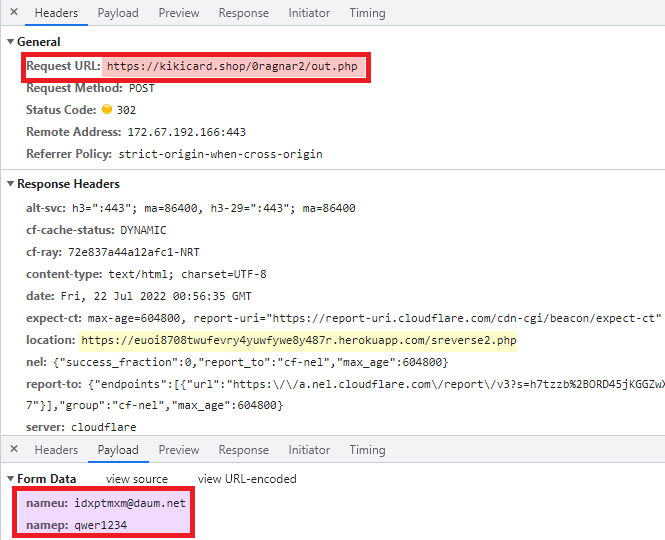Collapse the General section

click(x=11, y=42)
